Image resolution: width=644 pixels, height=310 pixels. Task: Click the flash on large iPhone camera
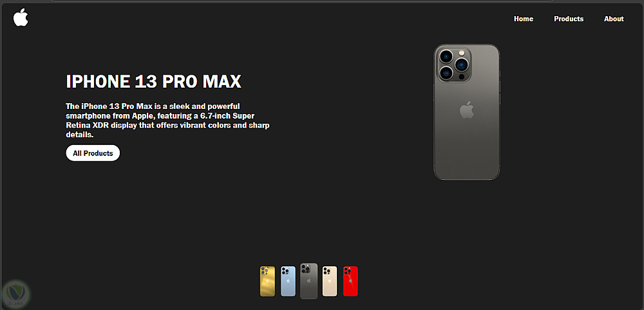point(462,53)
